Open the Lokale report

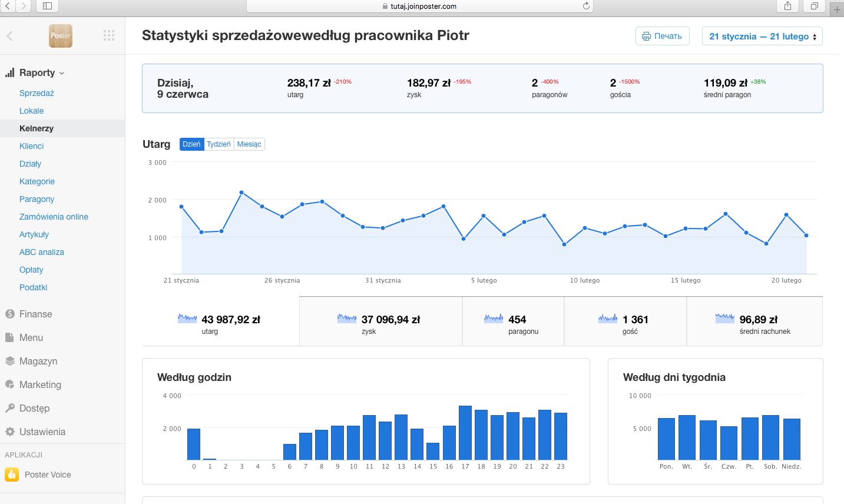pos(32,111)
